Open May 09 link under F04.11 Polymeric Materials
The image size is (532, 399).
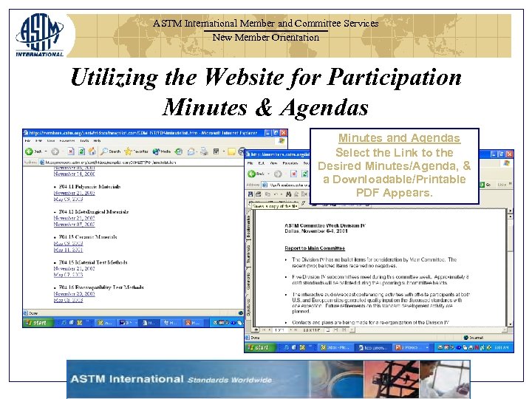68,199
